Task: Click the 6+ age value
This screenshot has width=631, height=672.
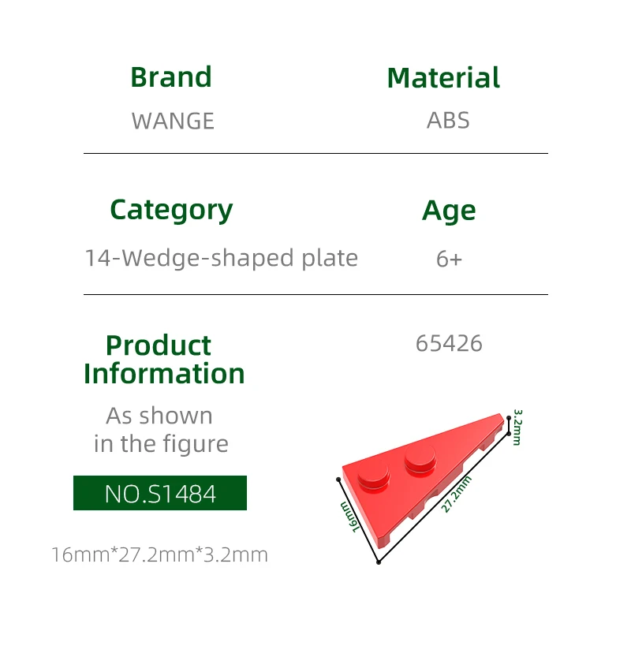Action: (x=449, y=259)
